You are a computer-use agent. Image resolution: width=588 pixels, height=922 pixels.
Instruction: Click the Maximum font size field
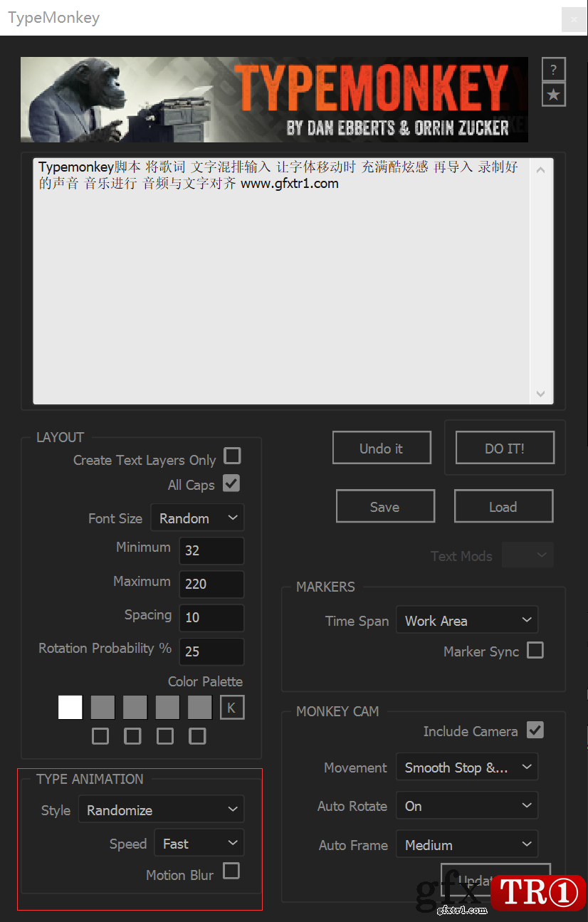pos(211,584)
